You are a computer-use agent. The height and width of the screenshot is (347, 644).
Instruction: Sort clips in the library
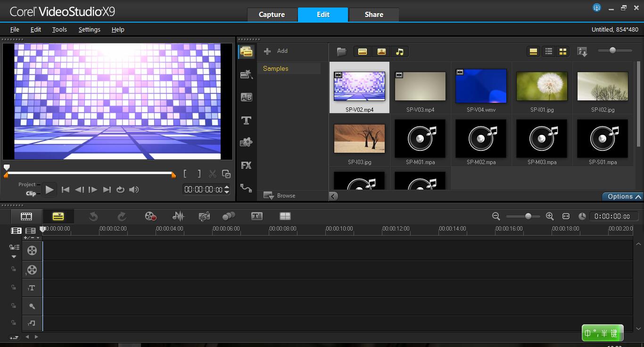[582, 52]
